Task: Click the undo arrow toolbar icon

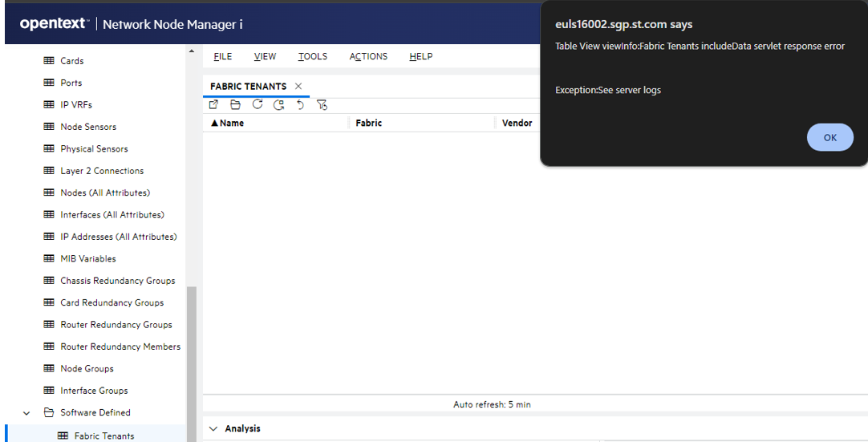Action: coord(301,104)
